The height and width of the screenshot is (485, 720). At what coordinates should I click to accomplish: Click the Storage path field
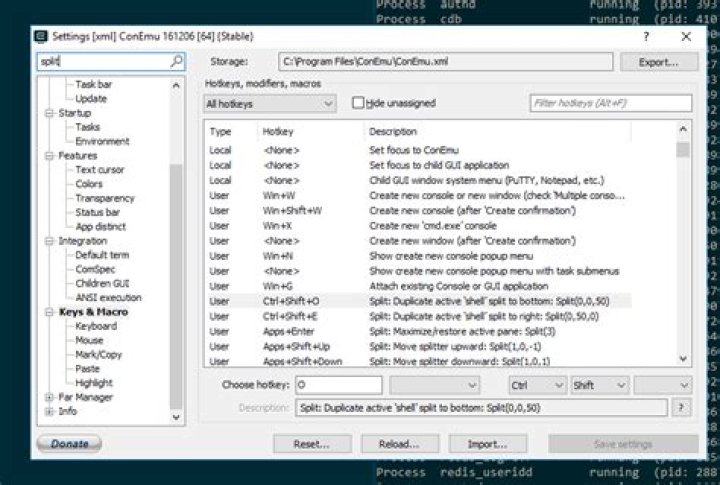pos(445,62)
